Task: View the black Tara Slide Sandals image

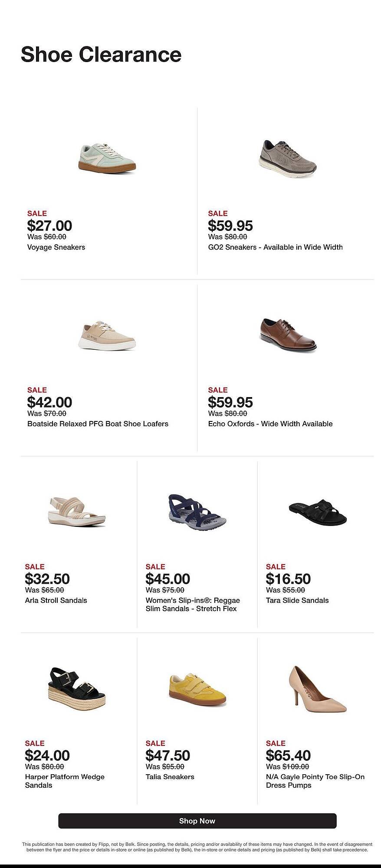Action: pyautogui.click(x=318, y=512)
